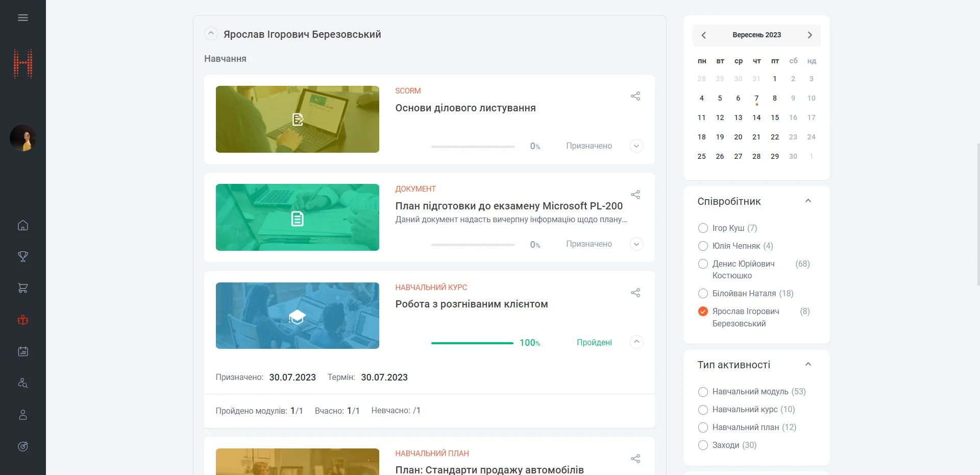
Task: Select the Юлія Чепняк employee filter
Action: click(x=703, y=246)
